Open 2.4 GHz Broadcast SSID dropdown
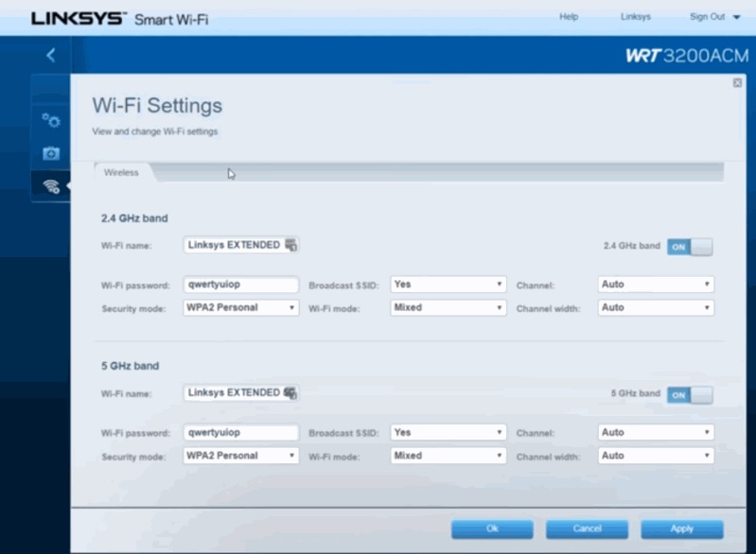Screen dimensions: 756x554 point(448,285)
